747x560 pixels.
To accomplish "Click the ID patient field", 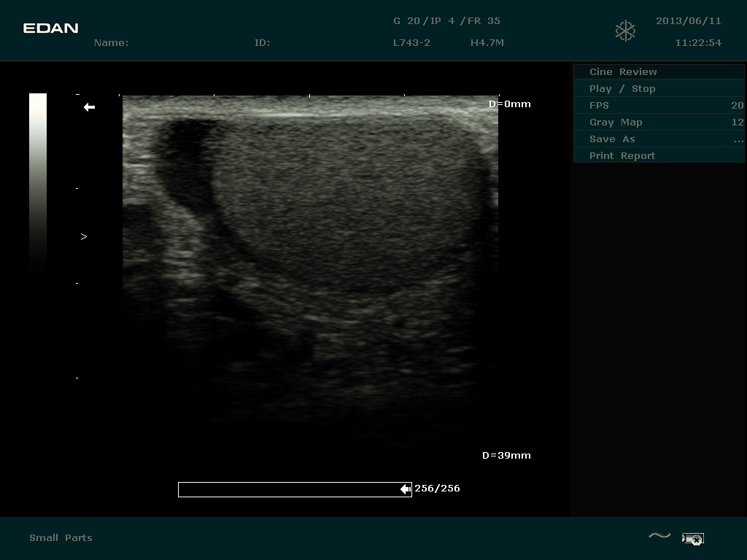I will pos(262,42).
